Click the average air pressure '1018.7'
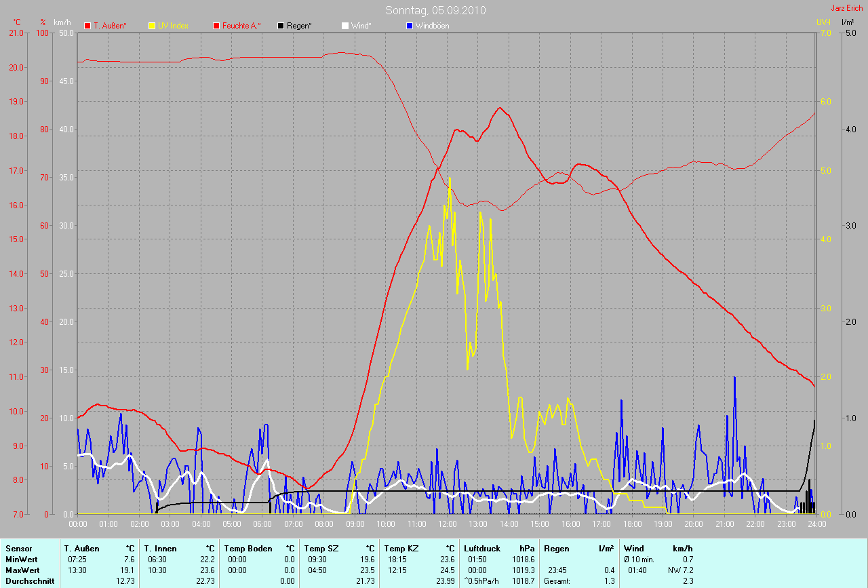This screenshot has height=588, width=868. coord(523,581)
